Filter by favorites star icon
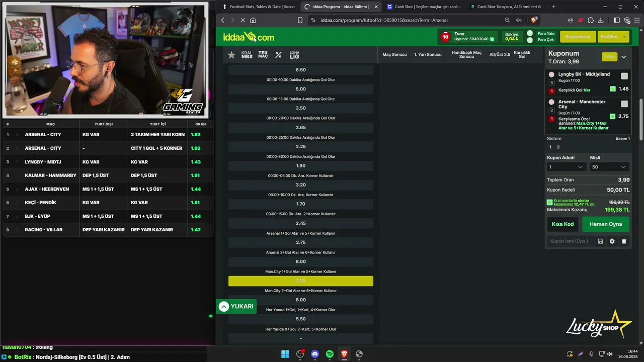644x362 pixels. click(231, 55)
